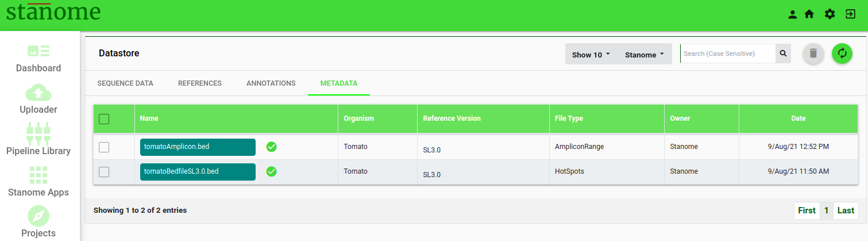Screen dimensions: 868x241
Task: Click the search magnifier icon
Action: point(783,53)
